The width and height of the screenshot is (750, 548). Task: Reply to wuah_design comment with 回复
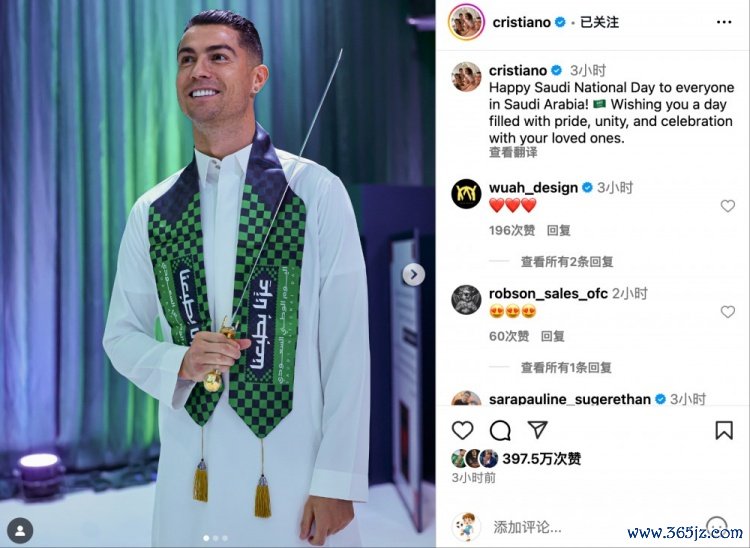[559, 230]
